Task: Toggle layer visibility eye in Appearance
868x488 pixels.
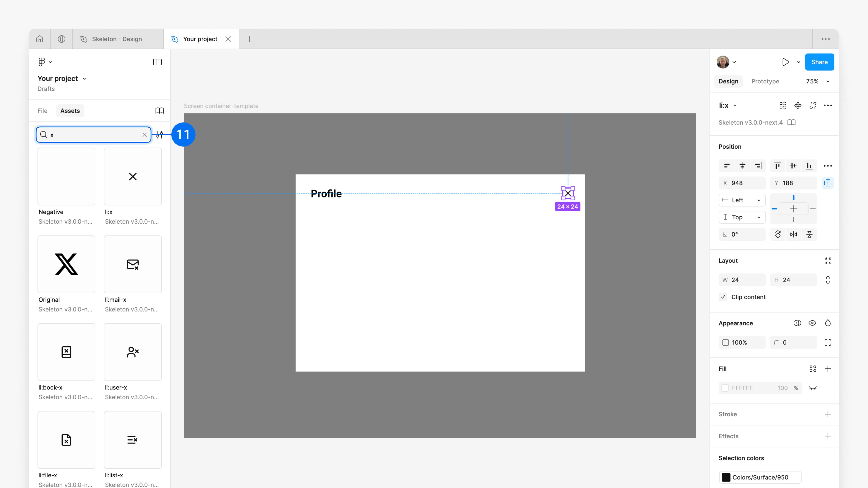Action: click(812, 323)
